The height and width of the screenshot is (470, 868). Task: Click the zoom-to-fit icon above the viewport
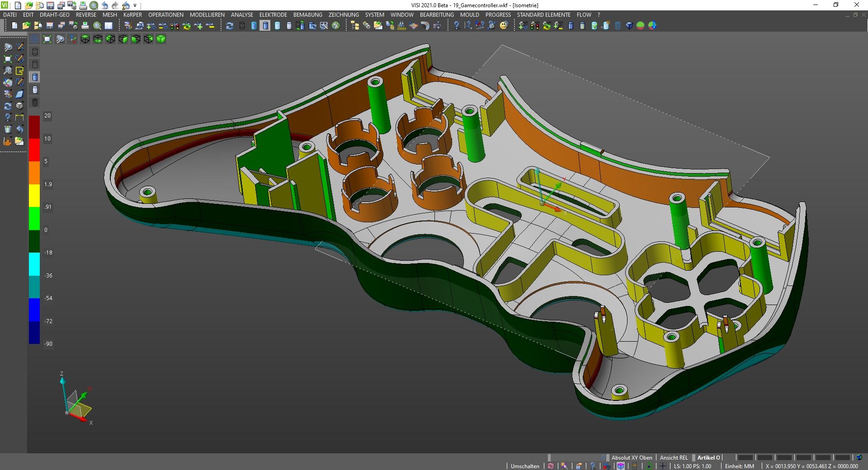pyautogui.click(x=47, y=39)
